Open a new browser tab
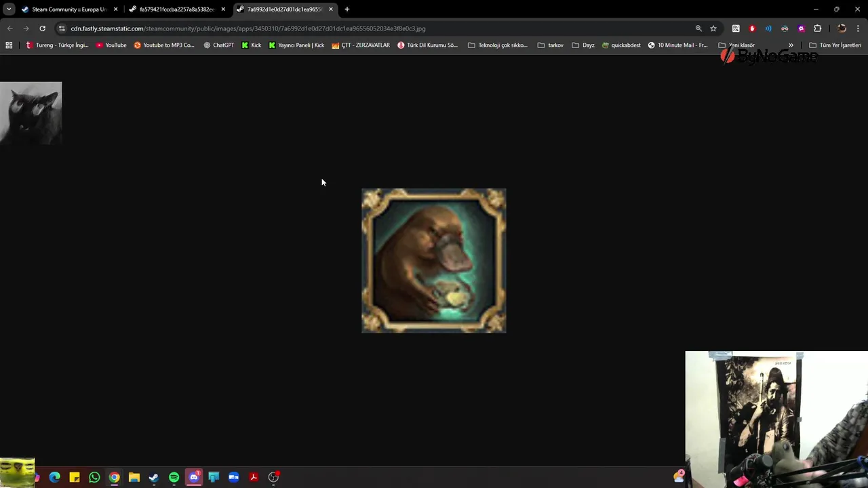Image resolution: width=868 pixels, height=488 pixels. pos(347,9)
